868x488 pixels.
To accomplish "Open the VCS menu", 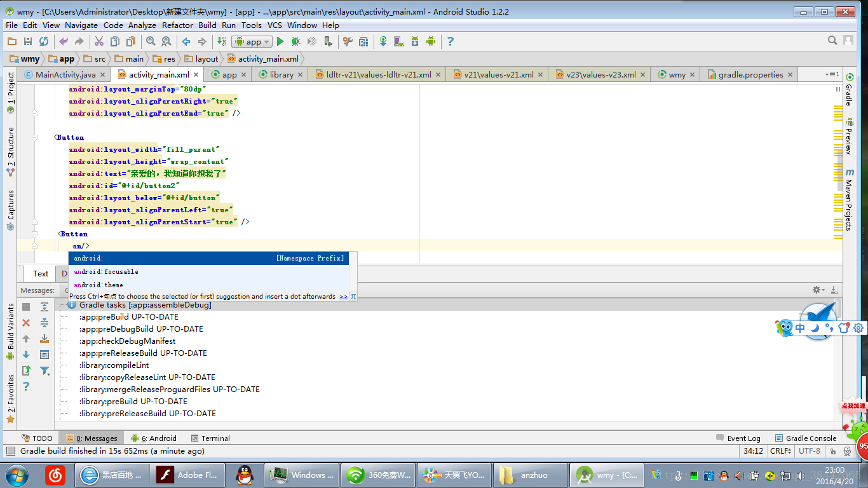I will coord(275,25).
